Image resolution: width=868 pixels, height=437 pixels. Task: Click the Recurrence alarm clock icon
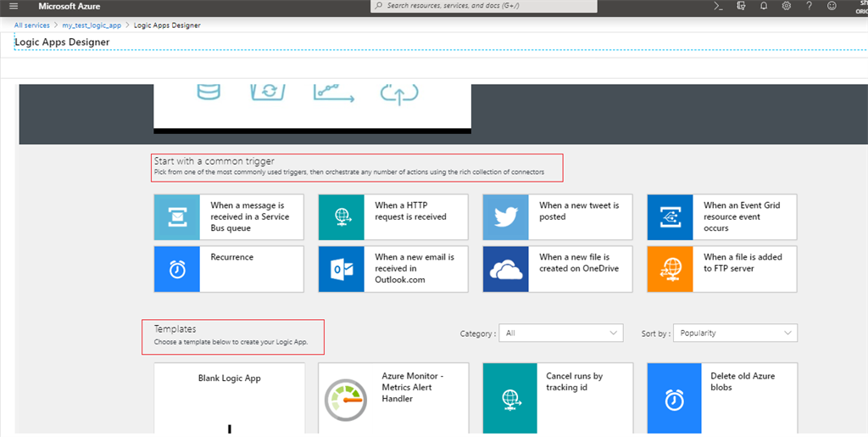pos(177,269)
